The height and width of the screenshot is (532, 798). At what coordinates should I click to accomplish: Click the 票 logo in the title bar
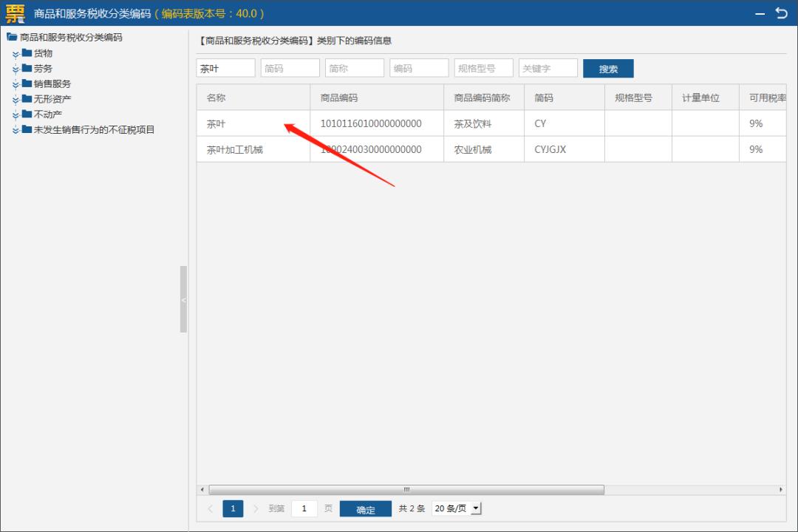(x=13, y=13)
